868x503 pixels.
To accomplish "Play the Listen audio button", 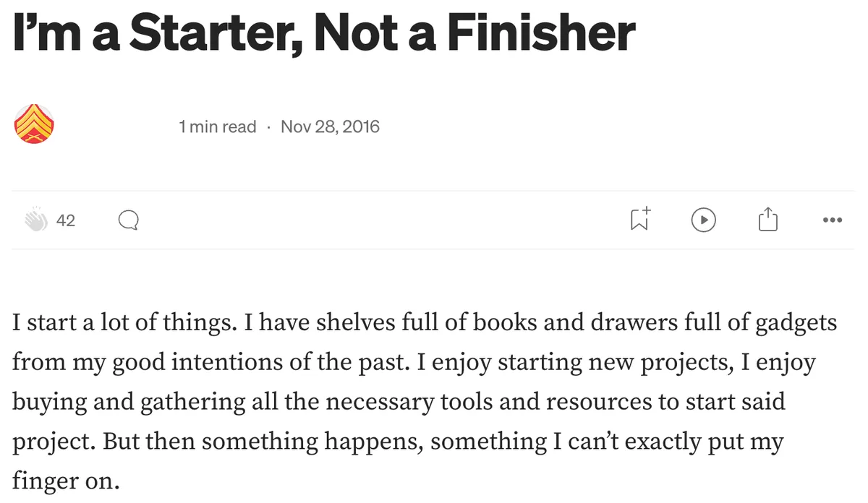I will click(x=703, y=220).
